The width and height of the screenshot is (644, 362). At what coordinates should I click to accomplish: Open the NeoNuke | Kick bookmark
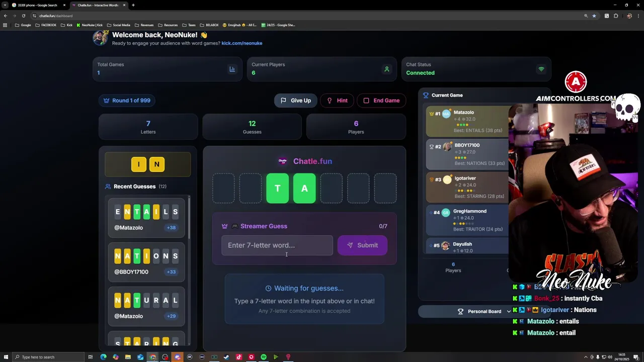(89, 25)
